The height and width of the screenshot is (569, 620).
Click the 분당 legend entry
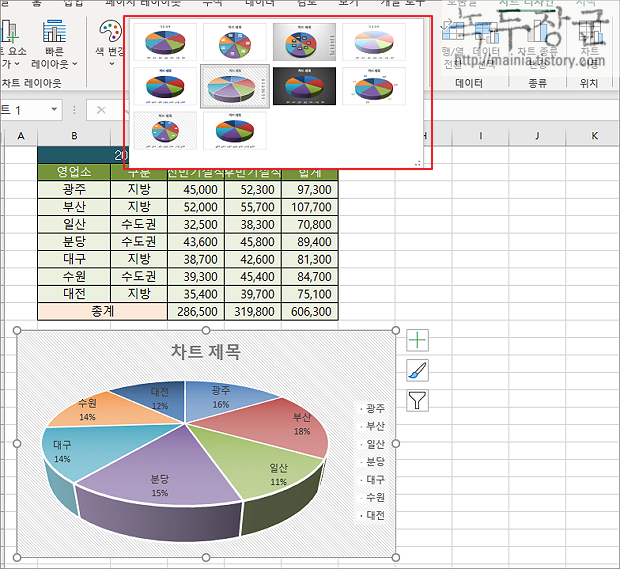pos(372,461)
